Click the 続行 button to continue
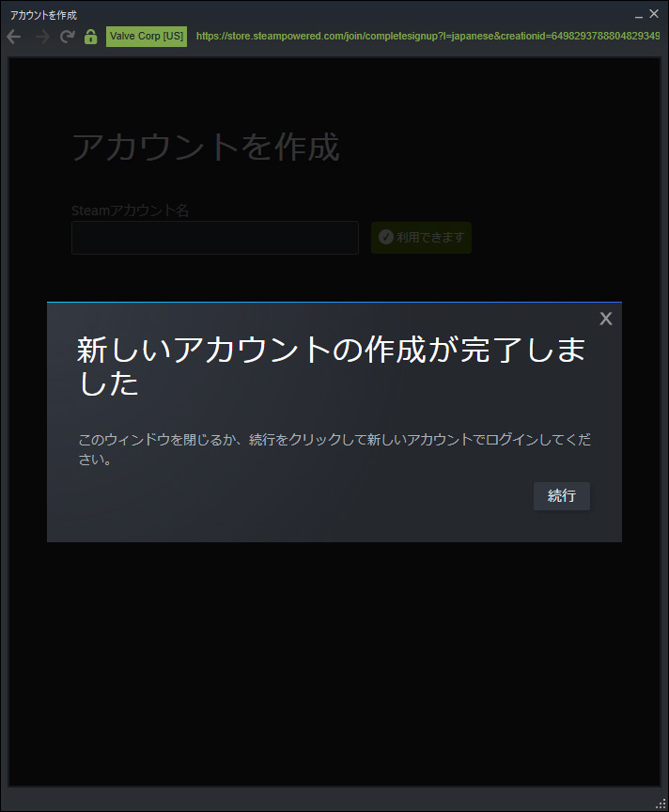669x812 pixels. coord(562,496)
